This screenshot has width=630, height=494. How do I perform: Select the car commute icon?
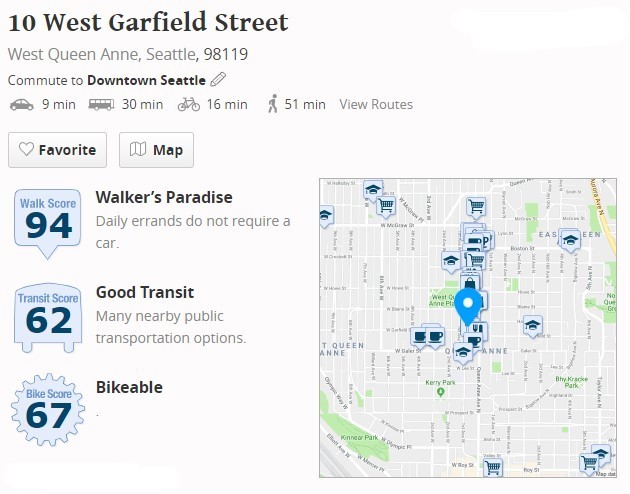[22, 105]
